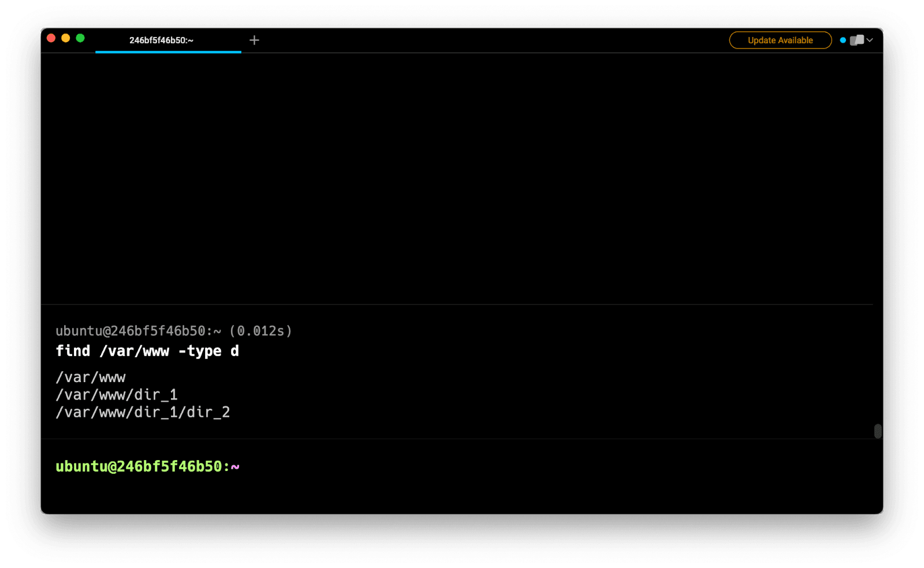Click the terminal scrollbar thumb

tap(878, 431)
